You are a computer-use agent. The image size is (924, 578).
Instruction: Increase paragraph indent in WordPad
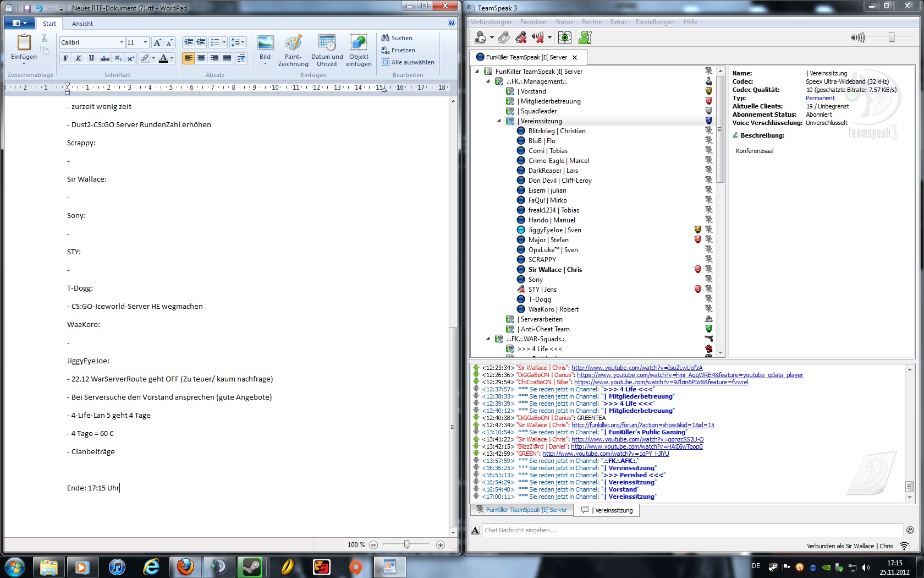pos(201,42)
